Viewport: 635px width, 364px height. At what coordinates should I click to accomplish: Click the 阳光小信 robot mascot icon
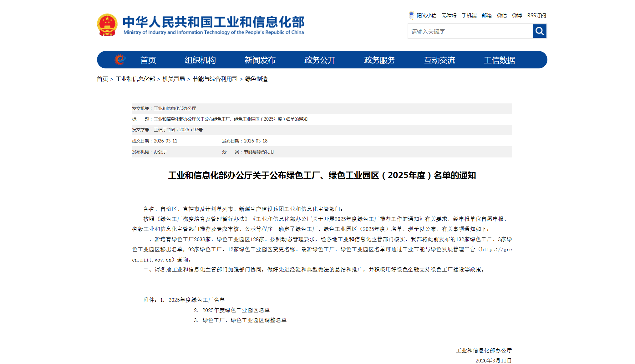(411, 15)
